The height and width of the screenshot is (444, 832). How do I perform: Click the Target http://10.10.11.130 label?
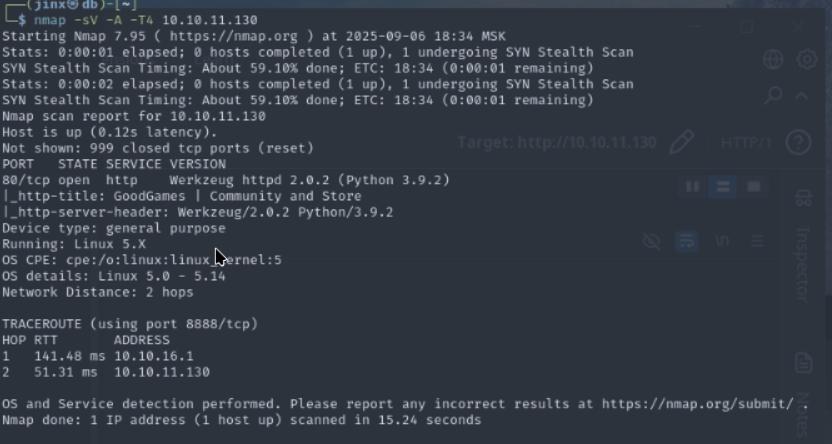point(557,142)
